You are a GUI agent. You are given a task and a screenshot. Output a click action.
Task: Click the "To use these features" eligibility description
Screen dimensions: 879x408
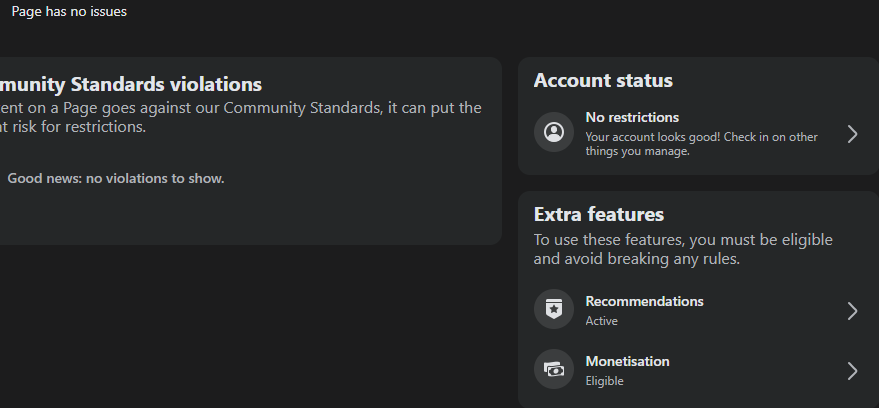(x=683, y=249)
